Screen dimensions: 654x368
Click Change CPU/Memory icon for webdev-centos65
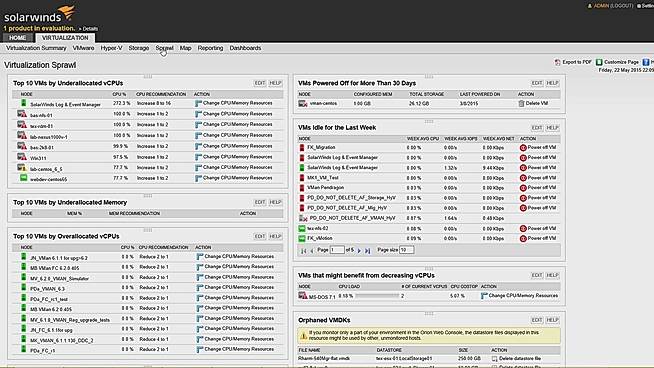198,178
